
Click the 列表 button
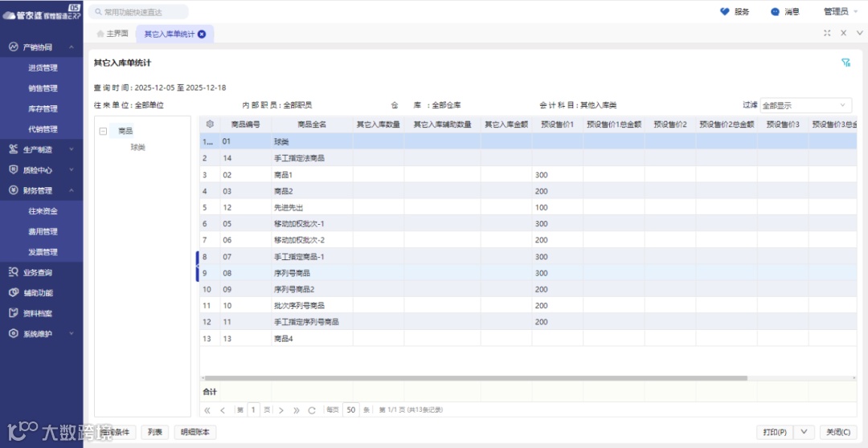click(x=155, y=432)
